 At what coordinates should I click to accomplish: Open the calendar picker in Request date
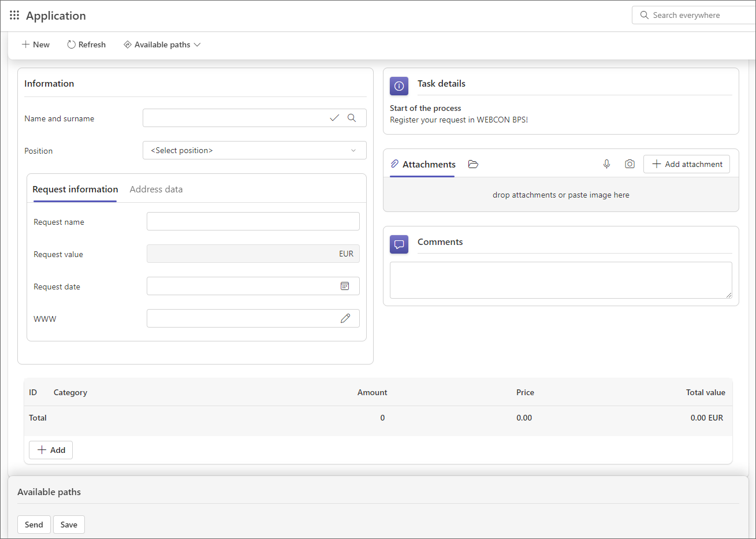pos(345,286)
